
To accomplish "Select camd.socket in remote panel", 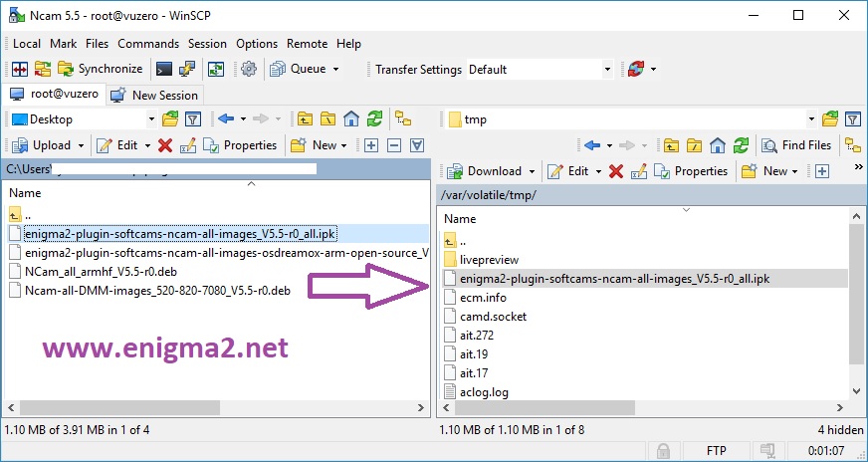I will point(494,317).
